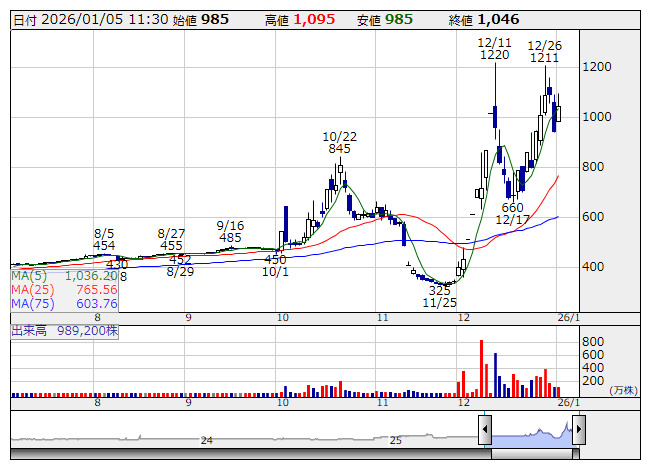Click the 9/16 marker labeled 485
Image resolution: width=653 pixels, height=470 pixels.
point(230,231)
